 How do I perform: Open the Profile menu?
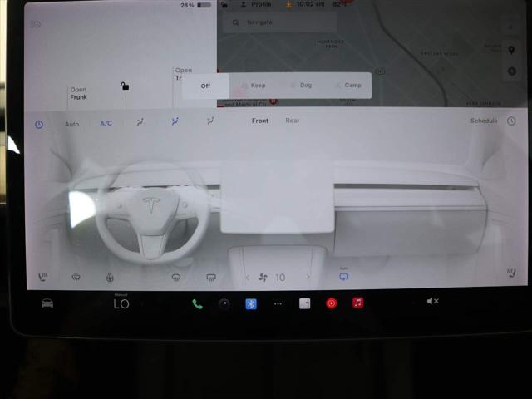[256, 4]
